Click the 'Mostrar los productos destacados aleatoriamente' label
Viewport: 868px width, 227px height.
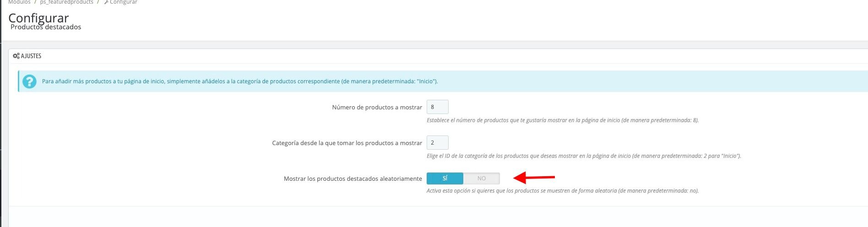[x=353, y=178]
